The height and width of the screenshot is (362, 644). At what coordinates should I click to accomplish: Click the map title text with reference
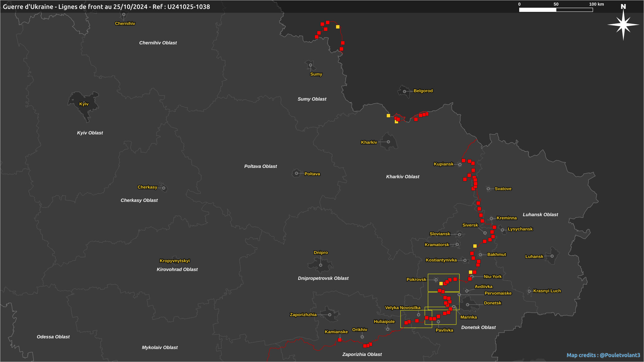[x=106, y=7]
